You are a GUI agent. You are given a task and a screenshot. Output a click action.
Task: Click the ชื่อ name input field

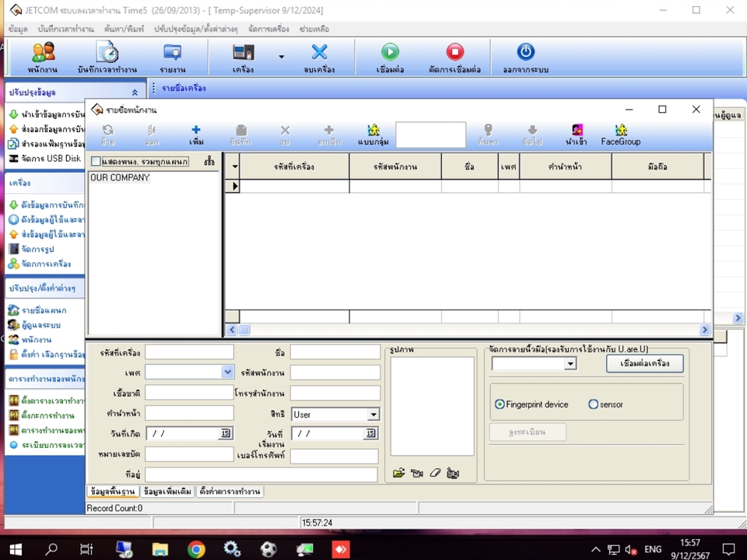click(335, 352)
